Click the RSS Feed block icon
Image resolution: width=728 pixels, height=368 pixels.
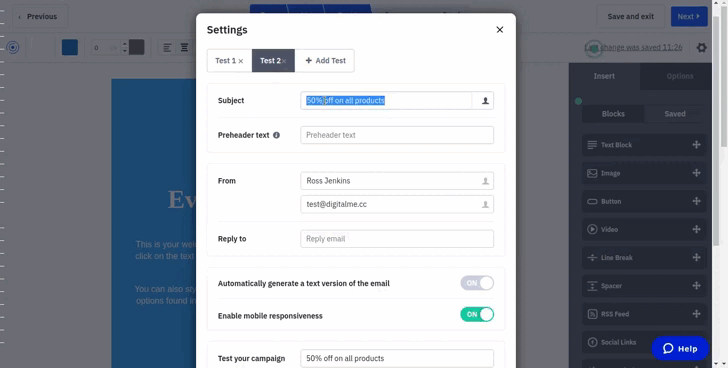click(592, 314)
